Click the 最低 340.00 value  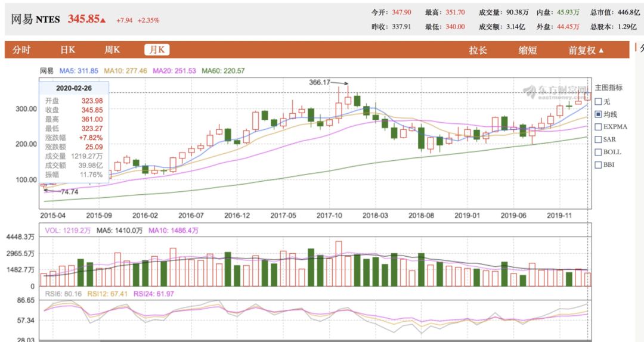click(455, 27)
